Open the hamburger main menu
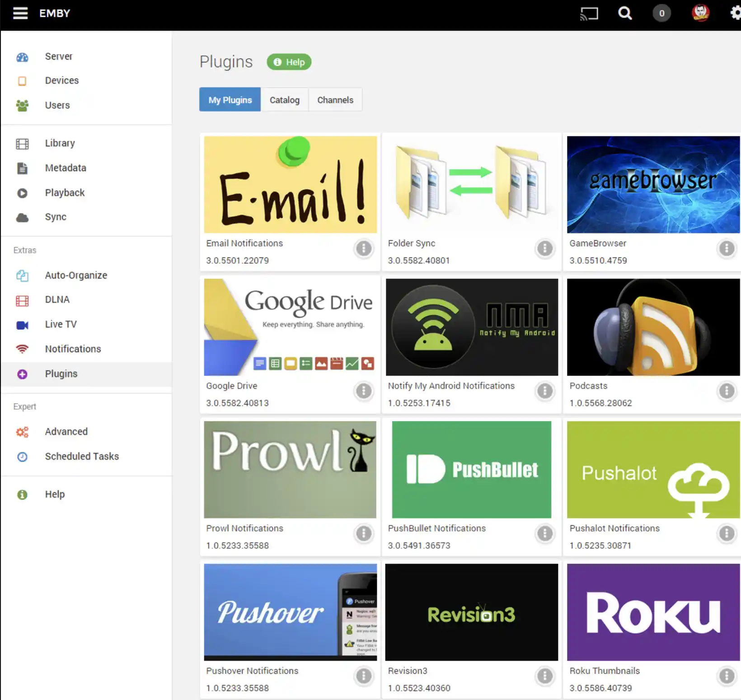741x700 pixels. pyautogui.click(x=20, y=13)
